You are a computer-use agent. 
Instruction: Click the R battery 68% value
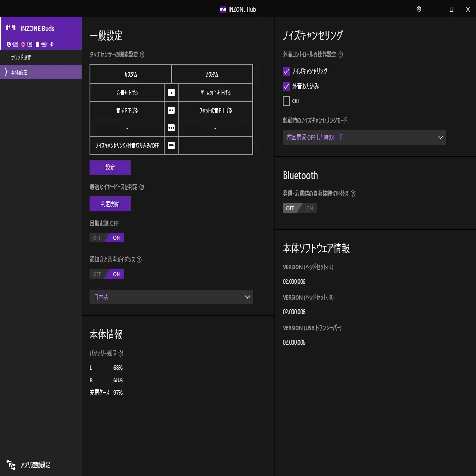click(x=118, y=380)
